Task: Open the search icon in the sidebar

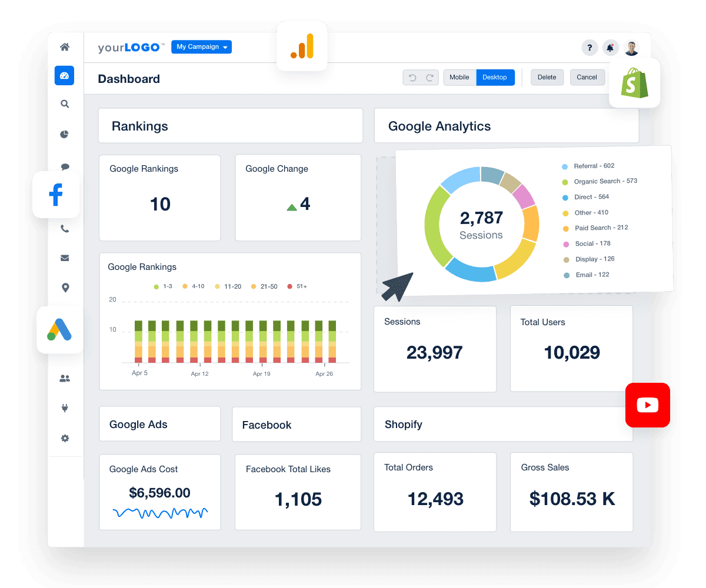Action: pyautogui.click(x=64, y=104)
